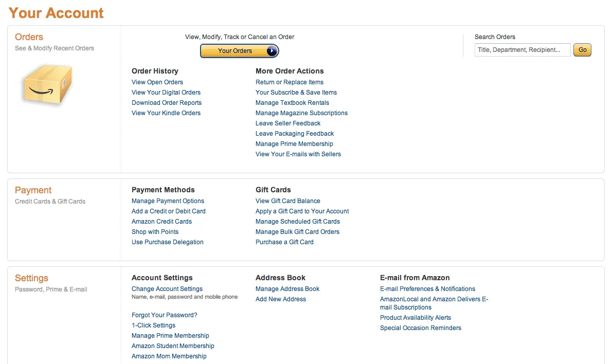Viewport: 612px width, 364px height.
Task: Open Manage Textbook Rentals
Action: pos(292,102)
